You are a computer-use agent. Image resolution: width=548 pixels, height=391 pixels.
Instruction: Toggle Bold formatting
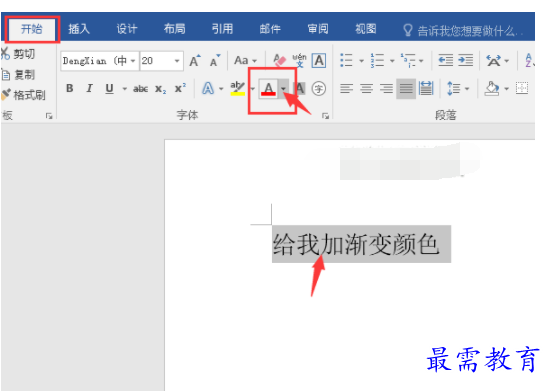click(70, 88)
